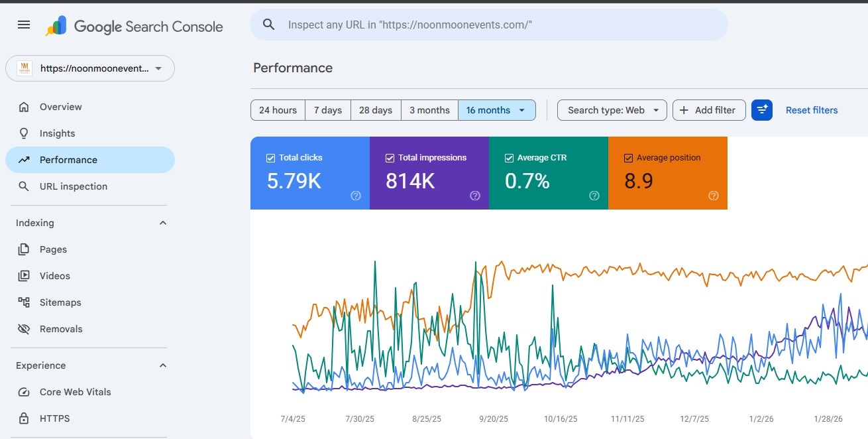
Task: Open help for Average CTR metric
Action: [x=594, y=196]
